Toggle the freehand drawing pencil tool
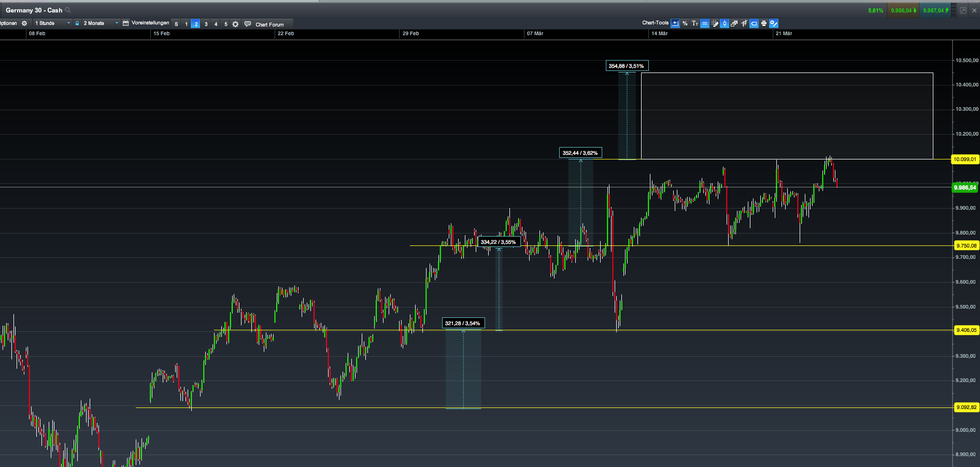Screen dimensions: 980x467 (x=715, y=23)
